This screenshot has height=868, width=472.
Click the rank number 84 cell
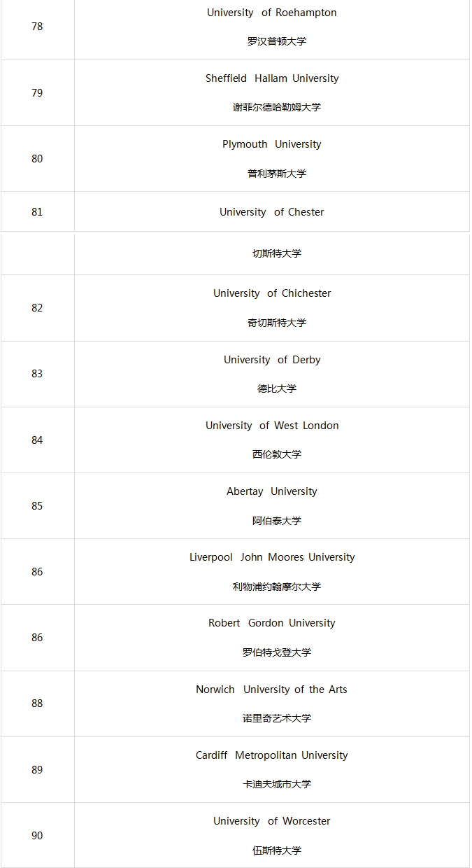37,440
